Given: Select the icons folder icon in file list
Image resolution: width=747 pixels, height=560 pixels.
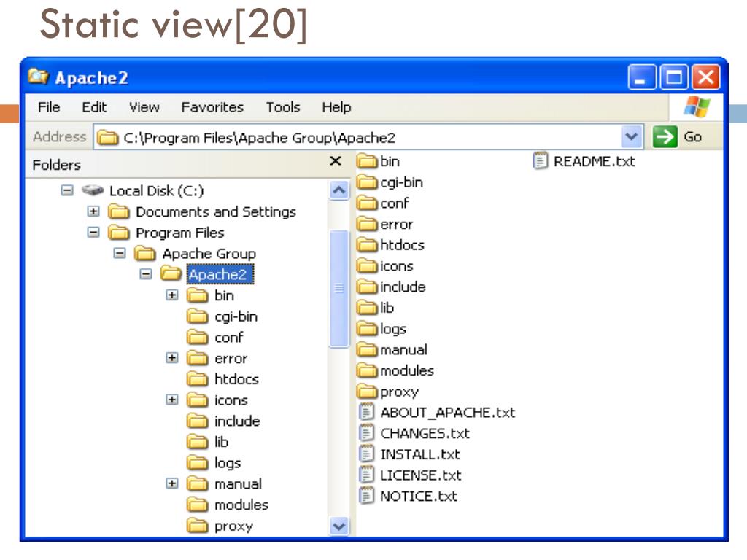Looking at the screenshot, I should tap(368, 266).
